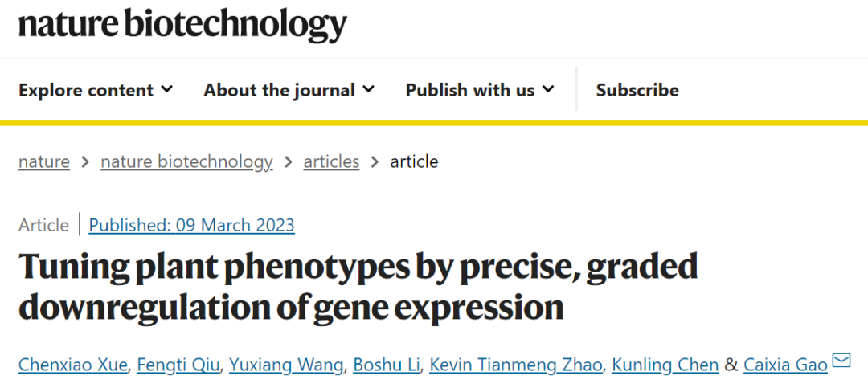Expand the About the journal chevron
The width and height of the screenshot is (868, 392).
369,89
